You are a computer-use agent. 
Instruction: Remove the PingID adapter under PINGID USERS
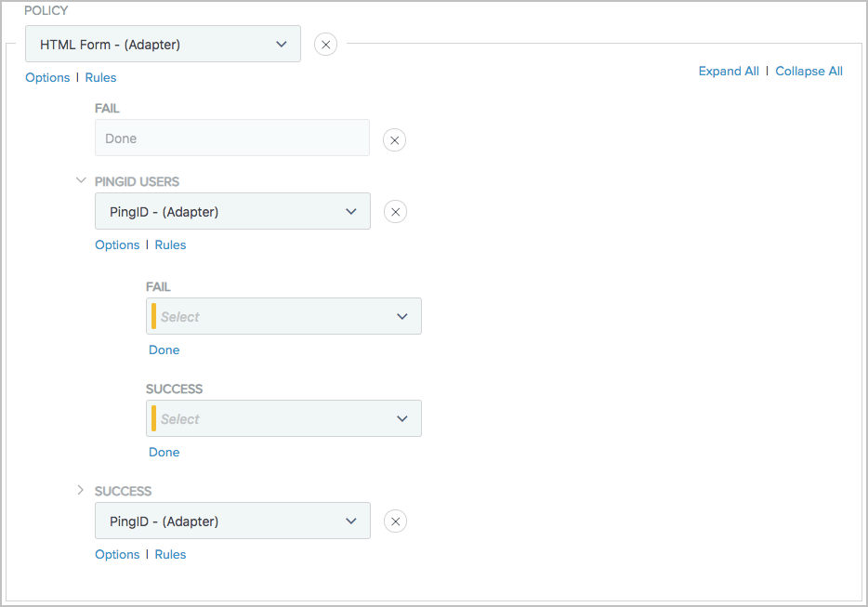(395, 211)
